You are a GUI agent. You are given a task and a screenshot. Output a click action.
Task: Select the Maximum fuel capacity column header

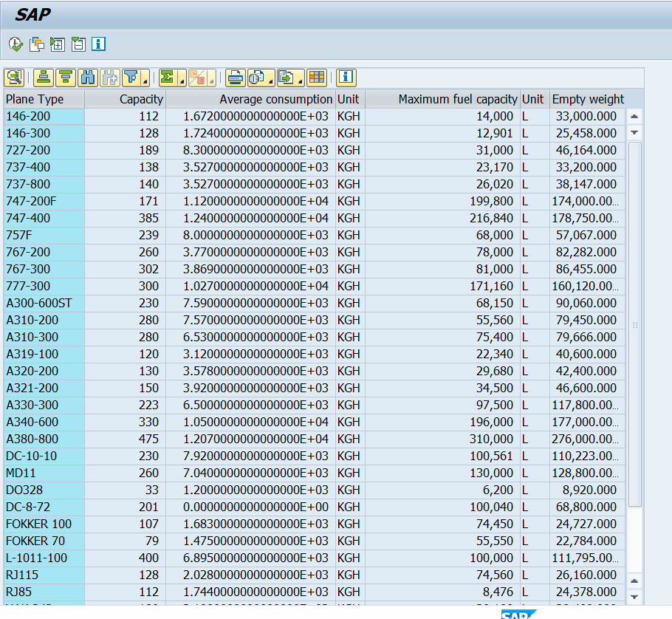click(442, 99)
